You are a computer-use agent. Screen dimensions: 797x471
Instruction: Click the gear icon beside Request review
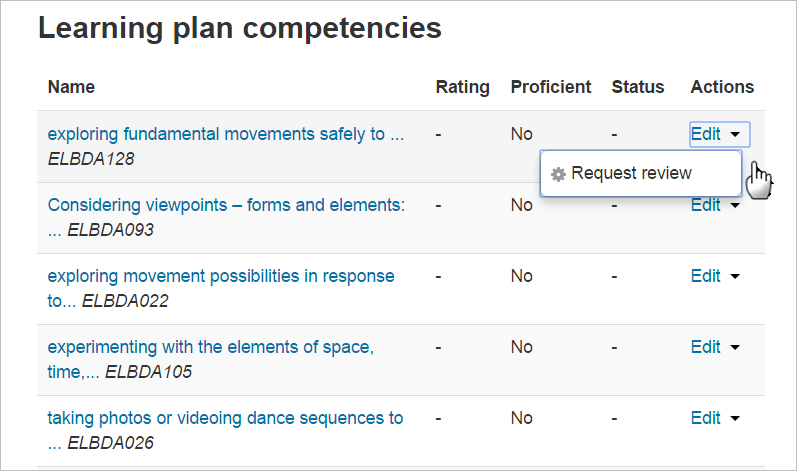559,174
